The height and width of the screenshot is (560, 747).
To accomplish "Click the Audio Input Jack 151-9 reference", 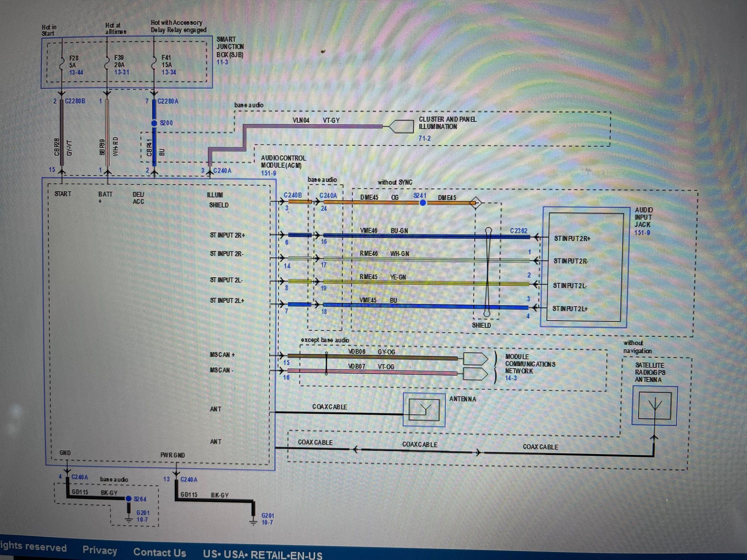I will 642,233.
